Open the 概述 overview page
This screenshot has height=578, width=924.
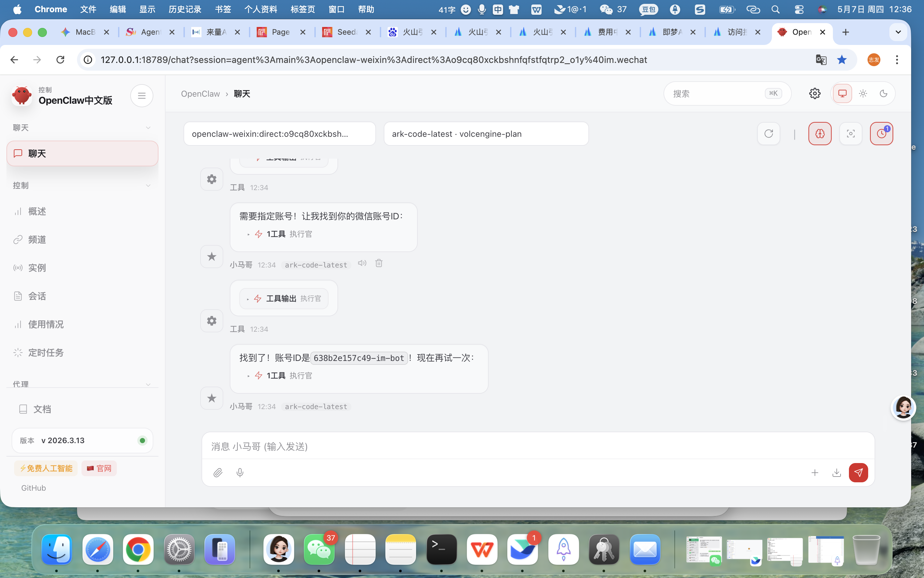[82, 211]
